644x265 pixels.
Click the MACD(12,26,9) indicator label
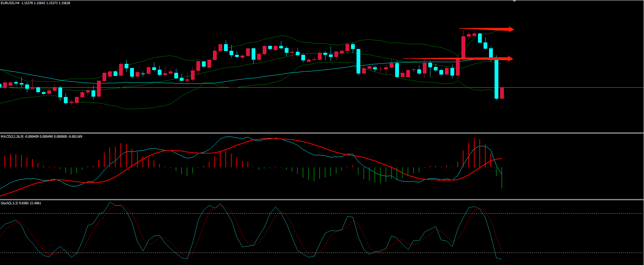point(12,137)
